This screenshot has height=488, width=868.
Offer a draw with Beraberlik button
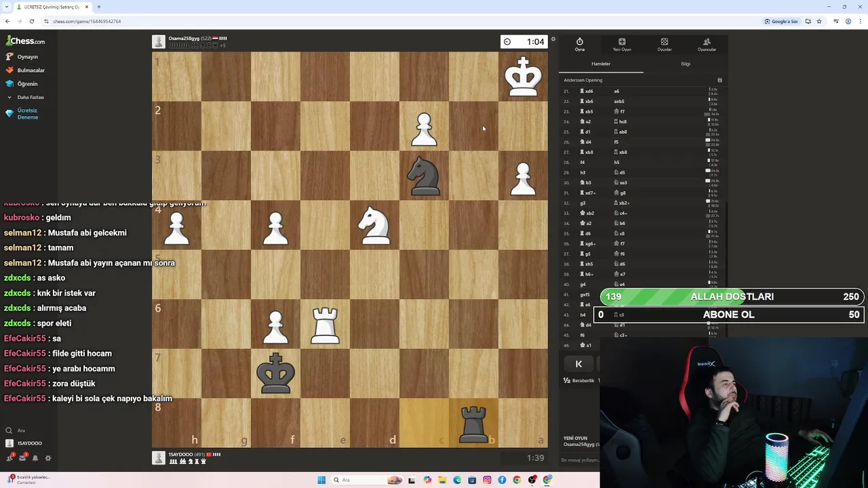click(579, 380)
